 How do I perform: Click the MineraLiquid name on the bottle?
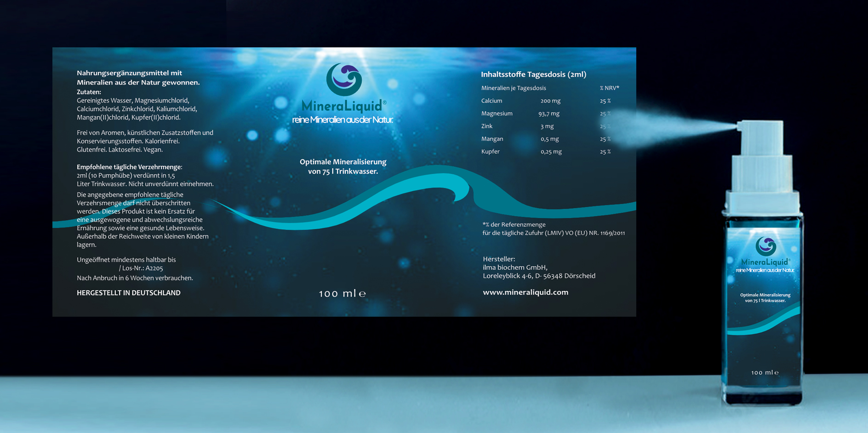coord(765,262)
